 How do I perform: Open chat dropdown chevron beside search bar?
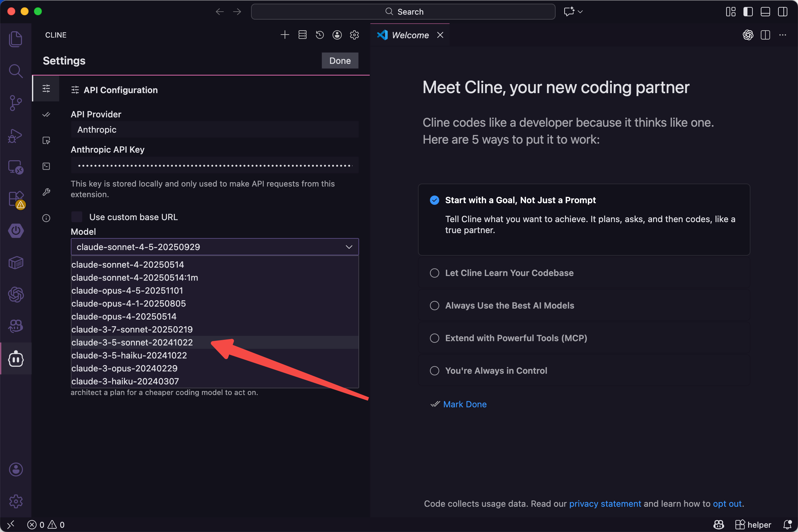click(x=580, y=12)
